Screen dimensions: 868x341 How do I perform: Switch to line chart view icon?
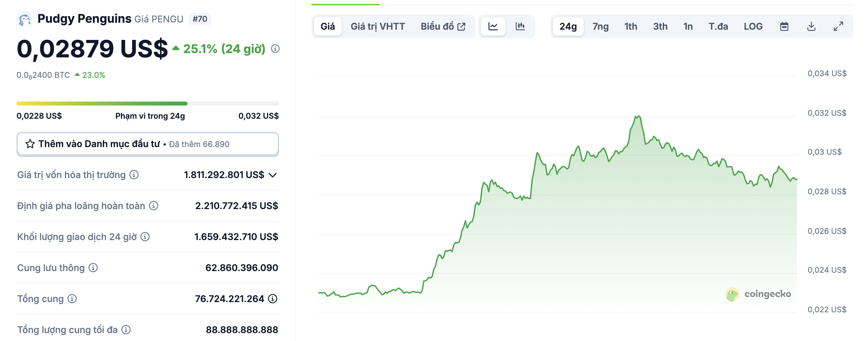[493, 26]
